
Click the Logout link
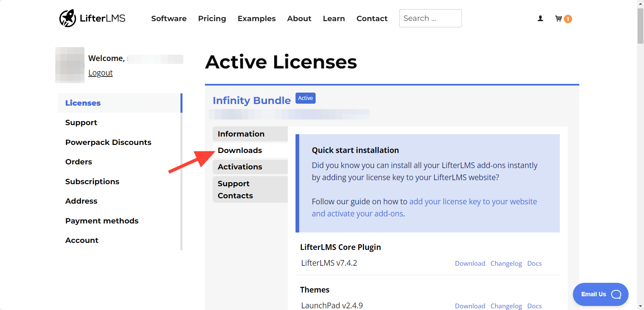[x=100, y=73]
